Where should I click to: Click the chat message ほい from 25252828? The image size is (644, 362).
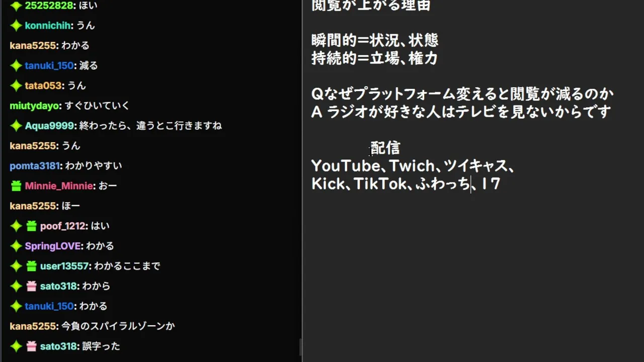[x=87, y=6]
